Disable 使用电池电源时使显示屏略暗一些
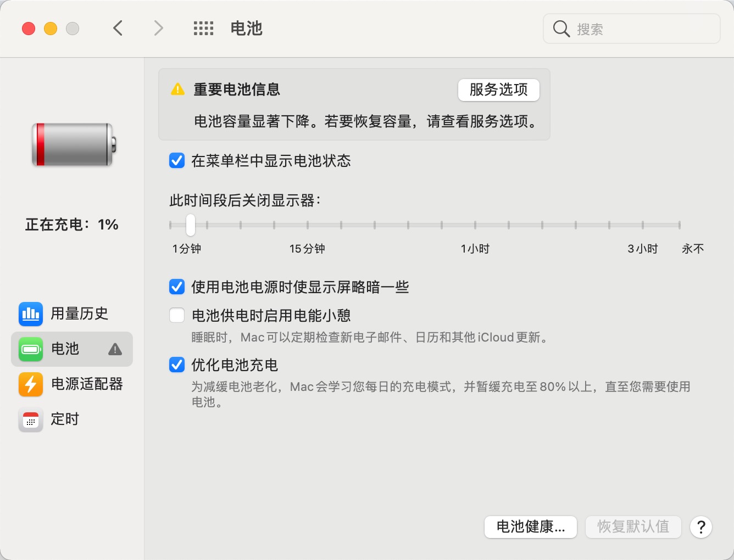734x560 pixels. (177, 287)
